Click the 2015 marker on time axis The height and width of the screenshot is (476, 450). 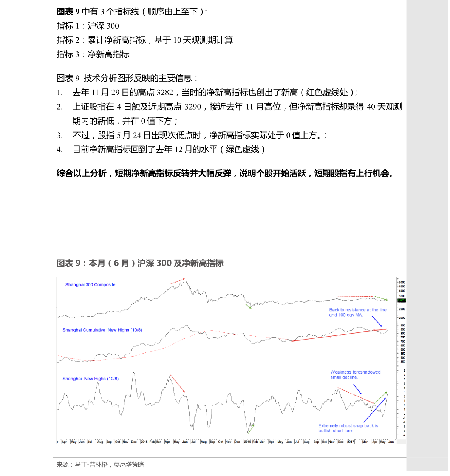tap(144, 442)
